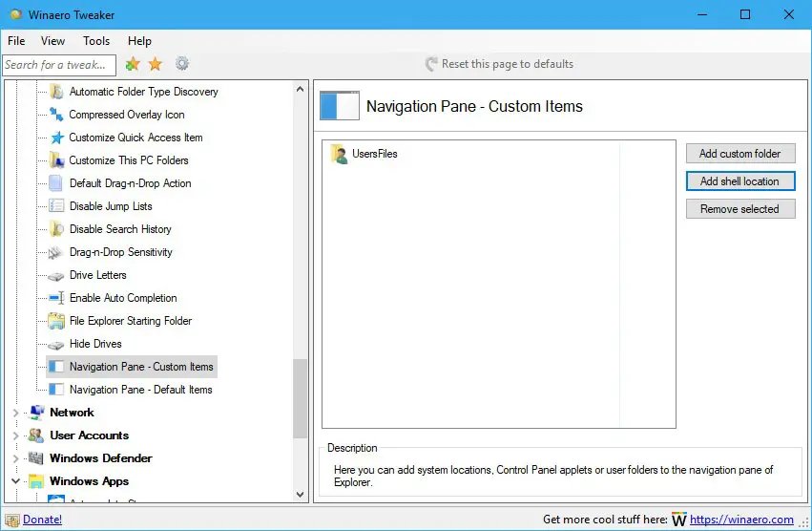Expand the Windows Defender tree node
The height and width of the screenshot is (531, 812).
coord(15,458)
